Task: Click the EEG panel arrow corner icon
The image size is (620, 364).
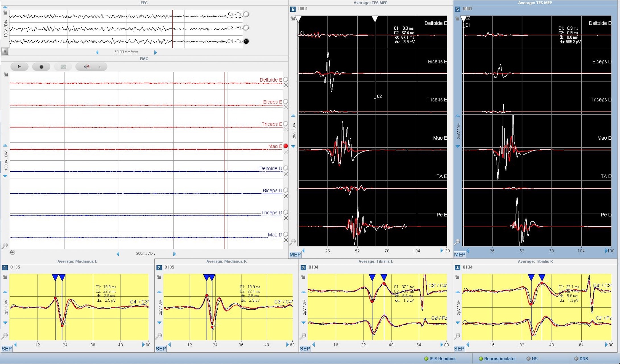Action: point(5,13)
